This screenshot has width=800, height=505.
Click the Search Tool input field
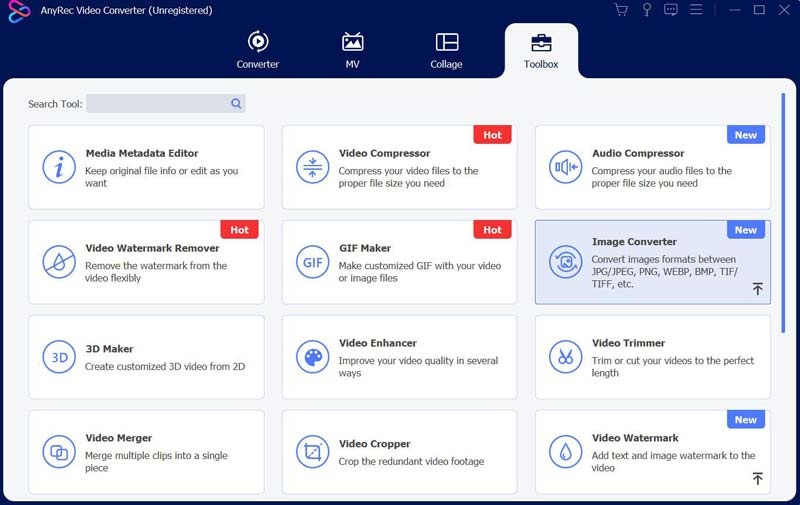coord(158,103)
